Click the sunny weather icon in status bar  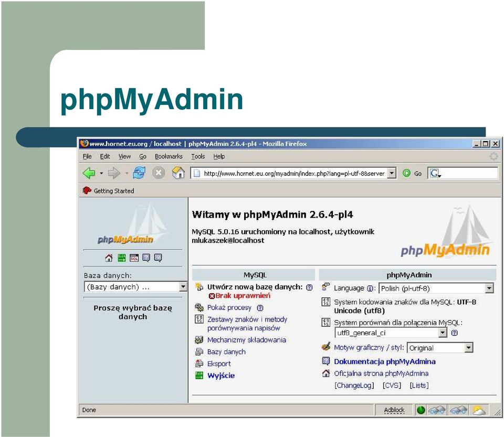(x=479, y=410)
